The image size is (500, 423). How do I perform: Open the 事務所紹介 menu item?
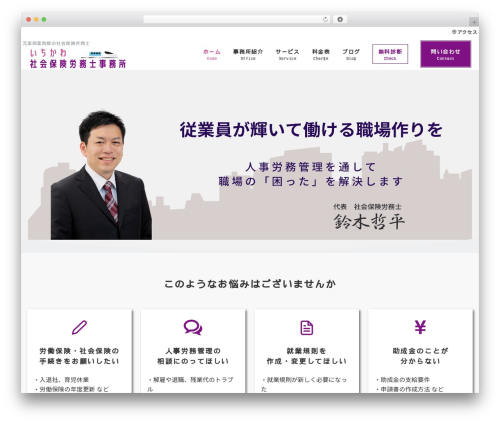tap(248, 54)
